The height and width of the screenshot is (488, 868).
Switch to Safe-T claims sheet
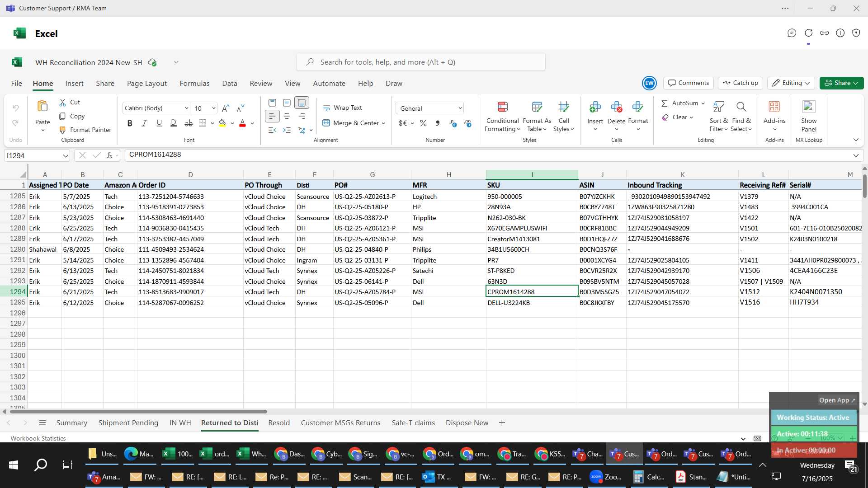tap(413, 423)
